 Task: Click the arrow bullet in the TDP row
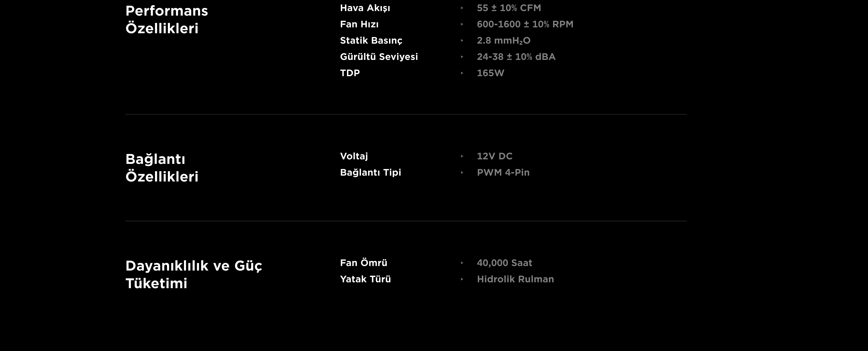coord(462,73)
